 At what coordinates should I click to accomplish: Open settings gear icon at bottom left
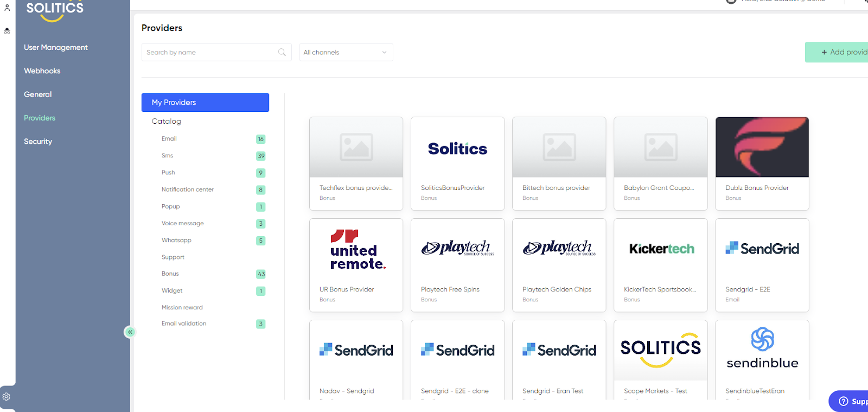(7, 397)
